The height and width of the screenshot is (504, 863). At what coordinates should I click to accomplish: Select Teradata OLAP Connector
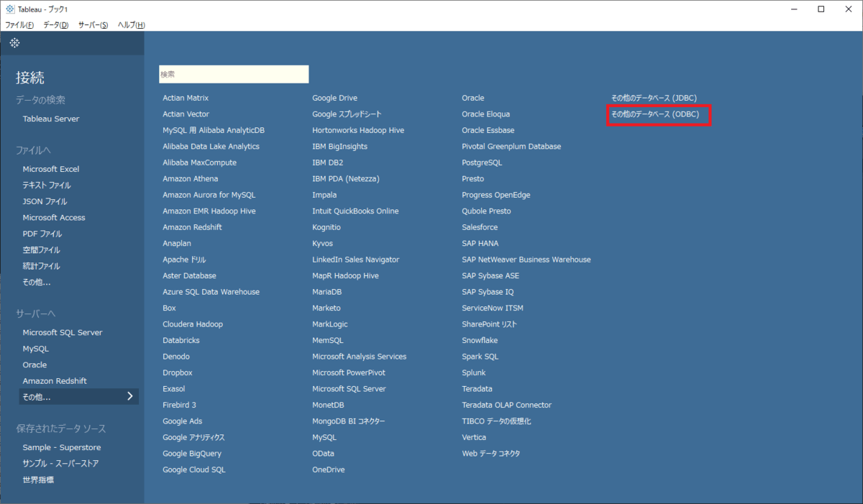pos(507,405)
